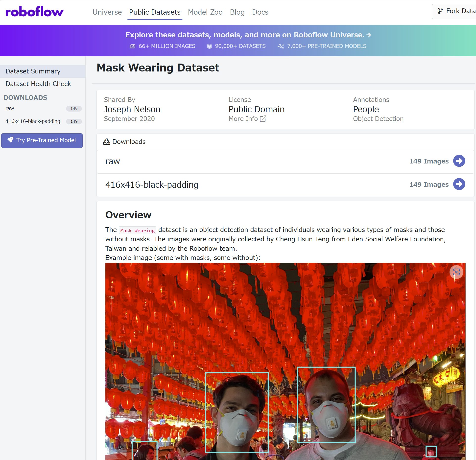Open More Info license link
The width and height of the screenshot is (476, 460).
click(244, 119)
